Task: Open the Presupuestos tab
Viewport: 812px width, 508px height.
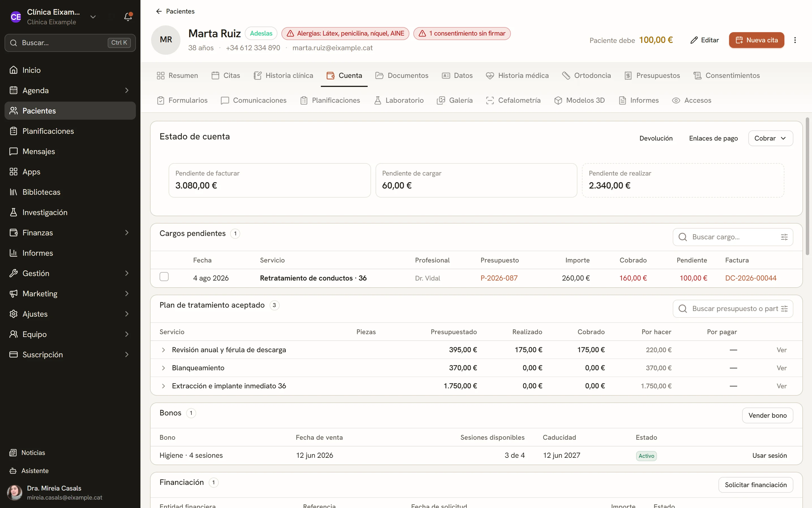Action: (x=652, y=76)
